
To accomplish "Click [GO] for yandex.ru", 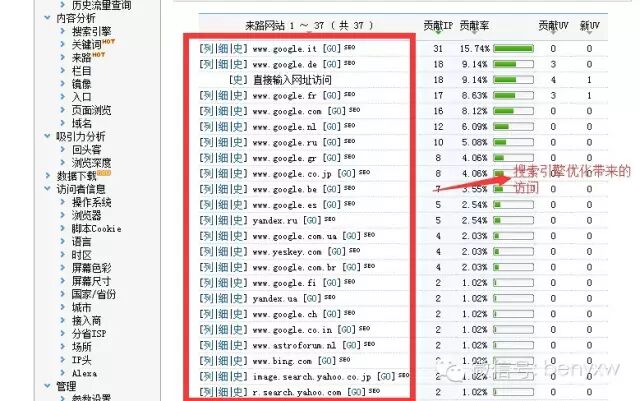I will 312,221.
